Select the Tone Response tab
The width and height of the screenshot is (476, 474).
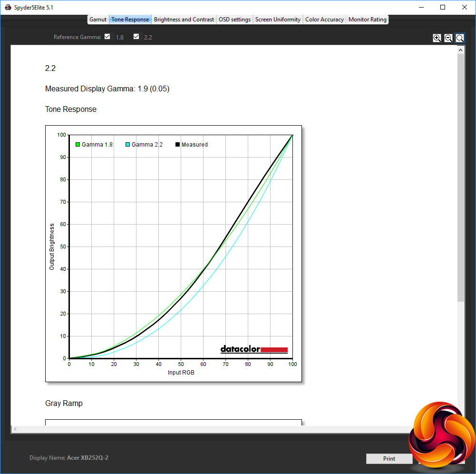(x=130, y=20)
